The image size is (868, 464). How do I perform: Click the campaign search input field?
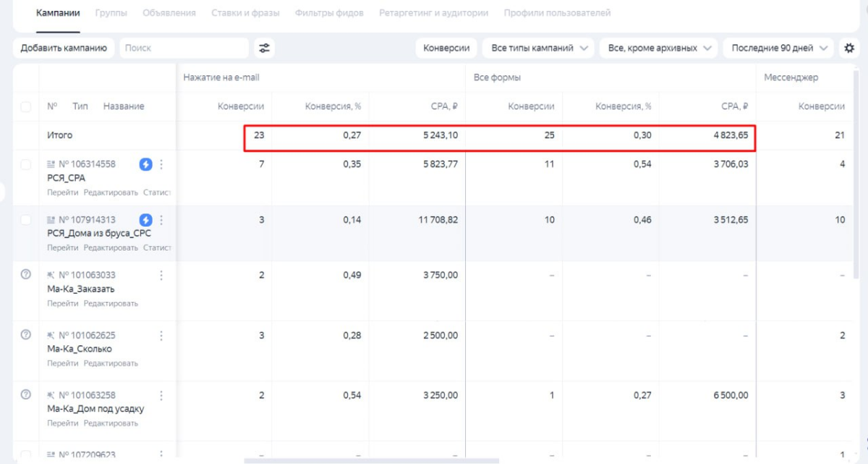tap(184, 48)
